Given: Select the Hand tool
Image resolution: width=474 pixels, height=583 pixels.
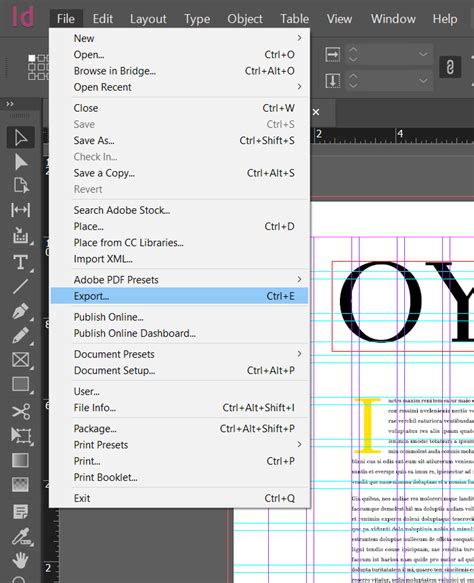Looking at the screenshot, I should 20,560.
